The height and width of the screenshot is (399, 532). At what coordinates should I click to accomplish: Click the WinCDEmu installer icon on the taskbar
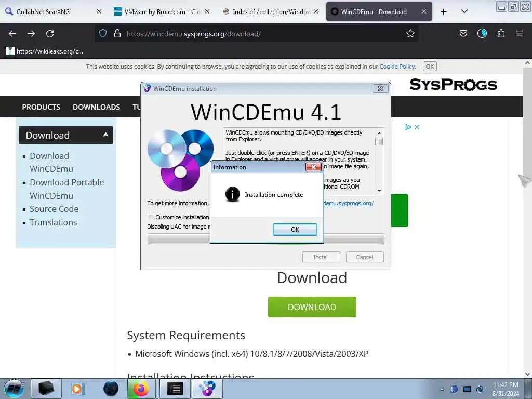pos(207,389)
